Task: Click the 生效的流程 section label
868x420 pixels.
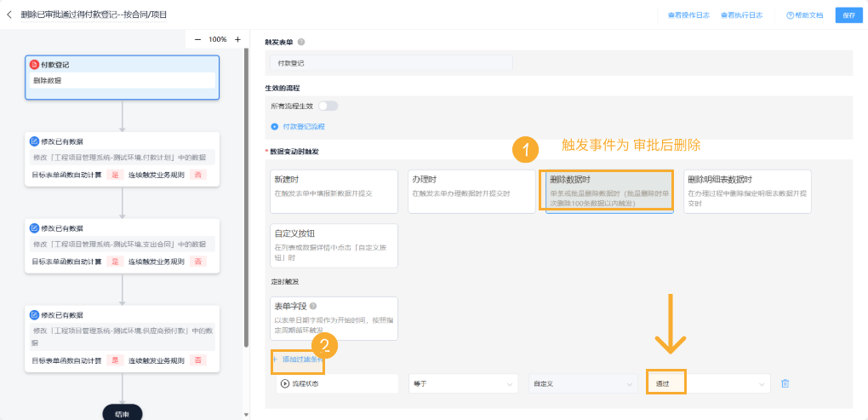Action: pos(283,88)
